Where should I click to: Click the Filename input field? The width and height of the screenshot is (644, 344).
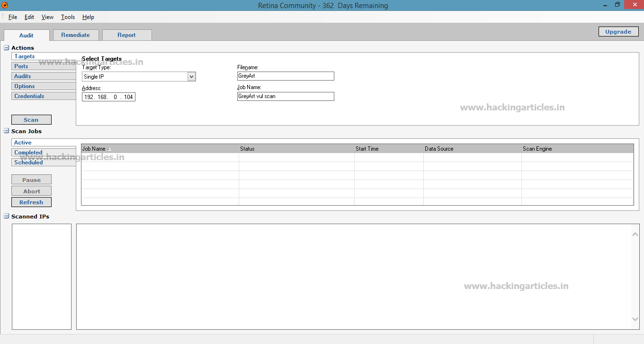coord(286,76)
